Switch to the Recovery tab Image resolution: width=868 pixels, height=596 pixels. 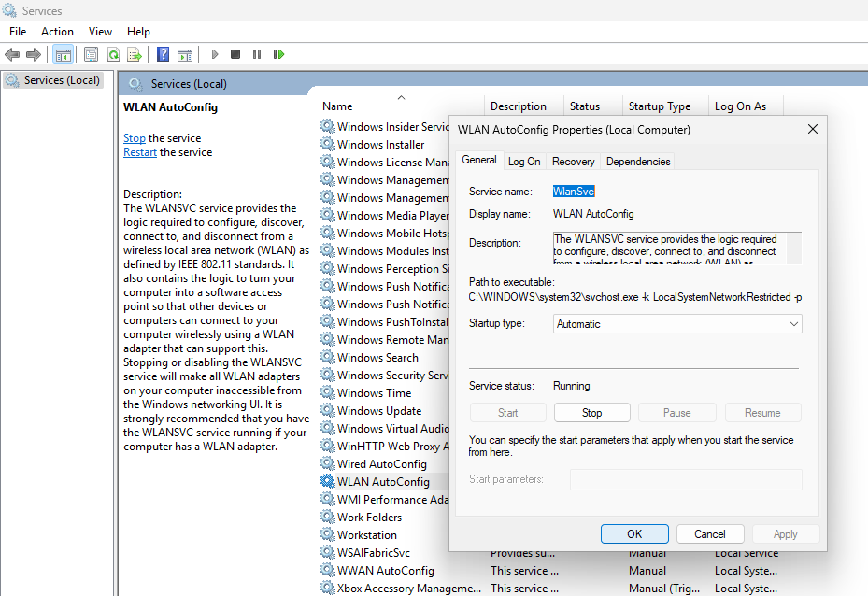[x=573, y=162]
